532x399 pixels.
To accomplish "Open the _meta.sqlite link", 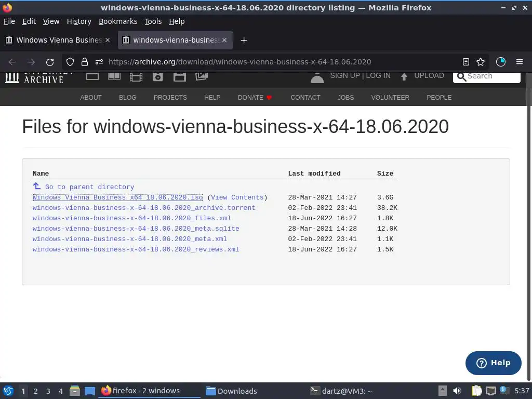I will [136, 229].
